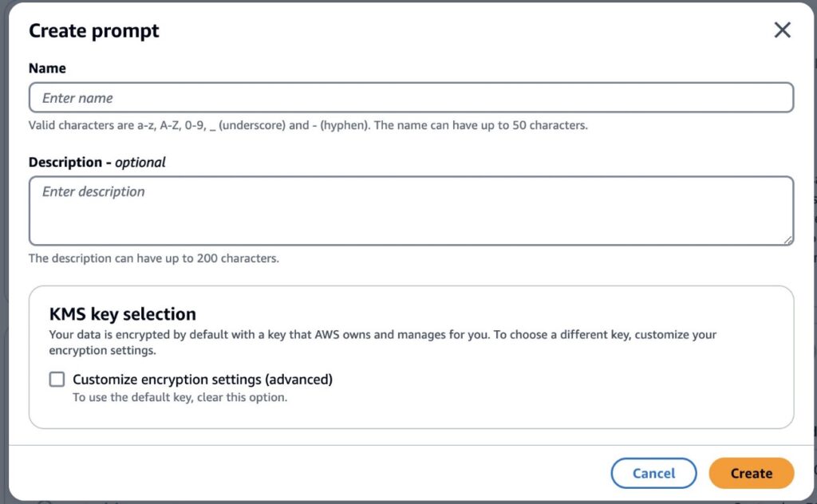
Task: Click blank space at bottom of KMS panel
Action: pos(411,415)
